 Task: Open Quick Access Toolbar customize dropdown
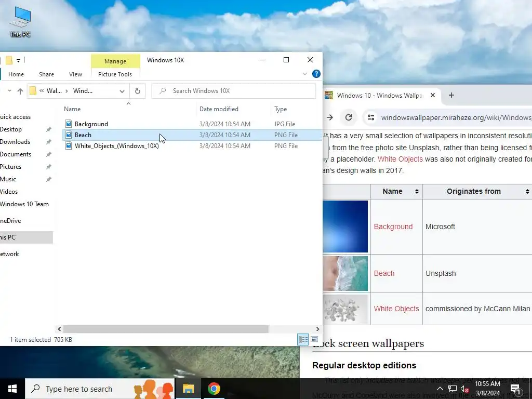[18, 61]
